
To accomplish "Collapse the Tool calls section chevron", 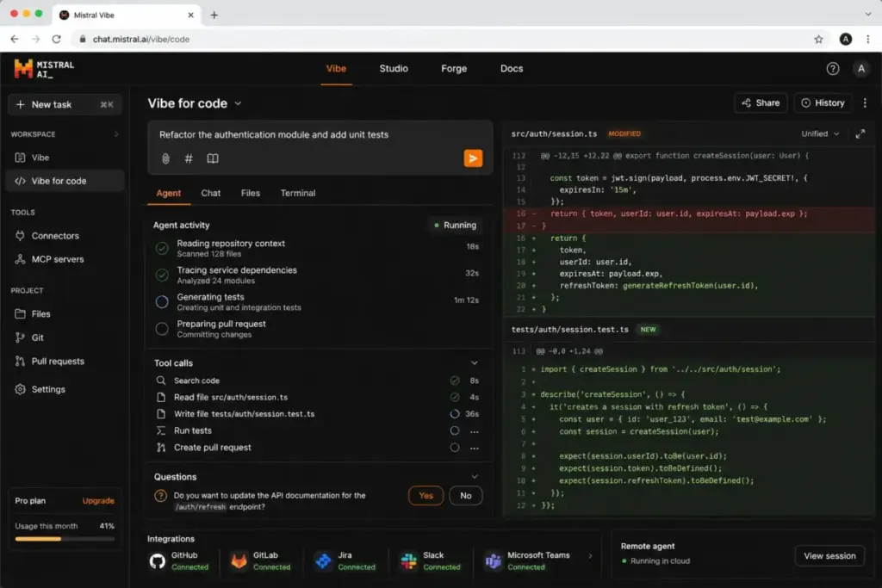I will coord(475,363).
